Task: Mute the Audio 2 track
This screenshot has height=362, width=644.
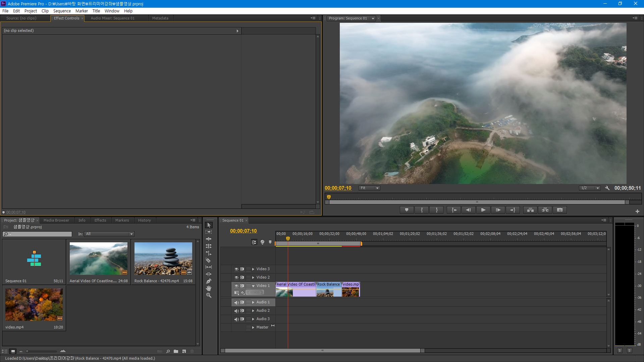Action: click(236, 311)
